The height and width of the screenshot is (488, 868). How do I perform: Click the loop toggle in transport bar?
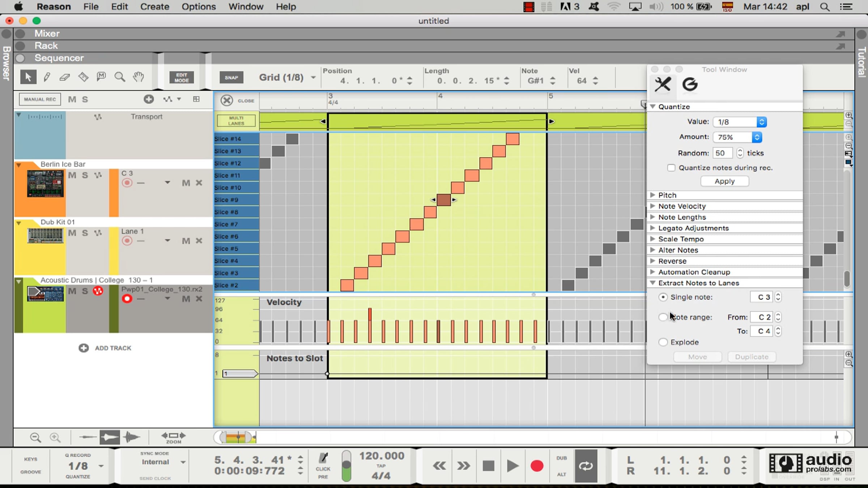(x=586, y=466)
